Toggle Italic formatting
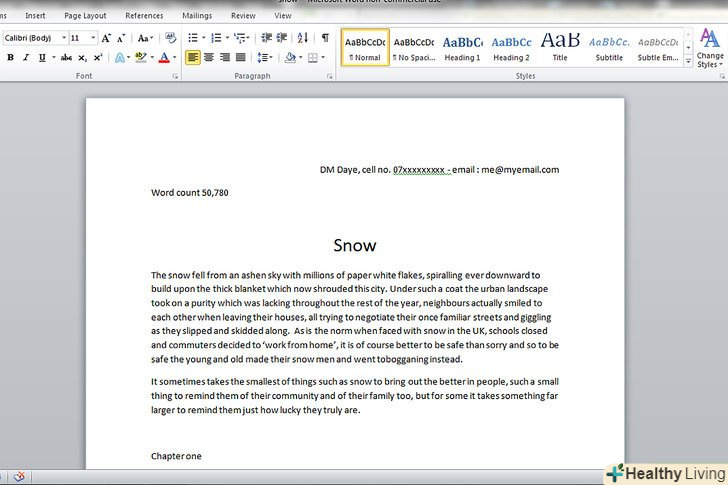This screenshot has width=728, height=485. pos(26,58)
